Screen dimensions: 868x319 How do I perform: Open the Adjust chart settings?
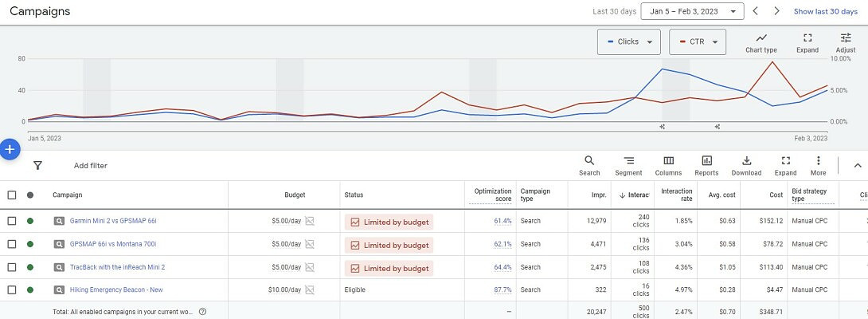(x=846, y=43)
